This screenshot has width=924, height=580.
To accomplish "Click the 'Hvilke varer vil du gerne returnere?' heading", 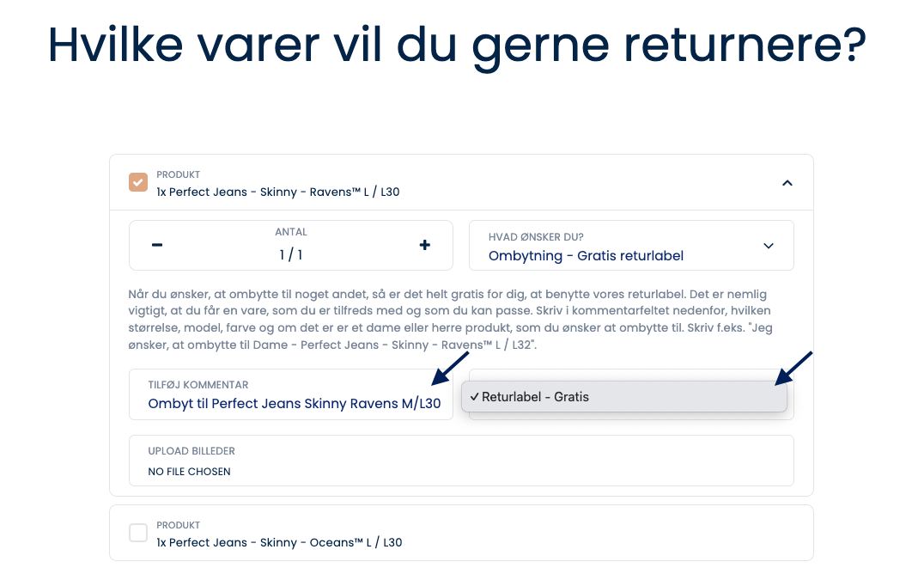I will [x=456, y=45].
